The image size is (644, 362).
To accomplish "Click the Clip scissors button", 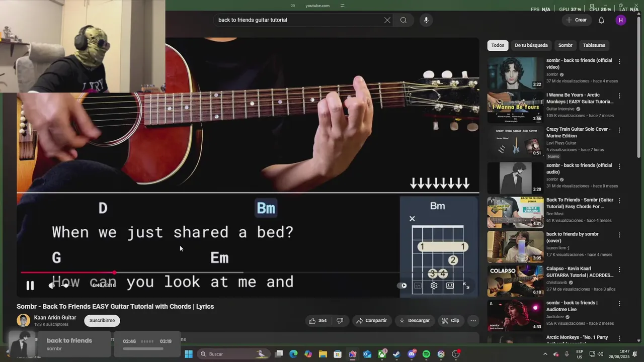I will pyautogui.click(x=450, y=321).
